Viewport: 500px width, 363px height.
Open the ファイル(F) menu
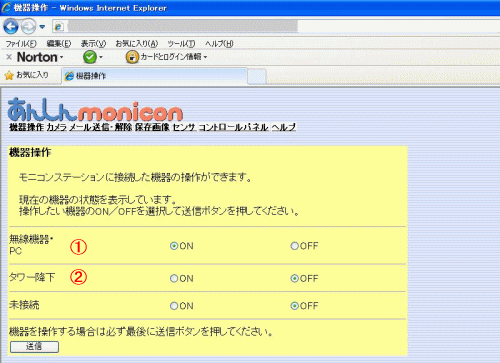(x=21, y=44)
